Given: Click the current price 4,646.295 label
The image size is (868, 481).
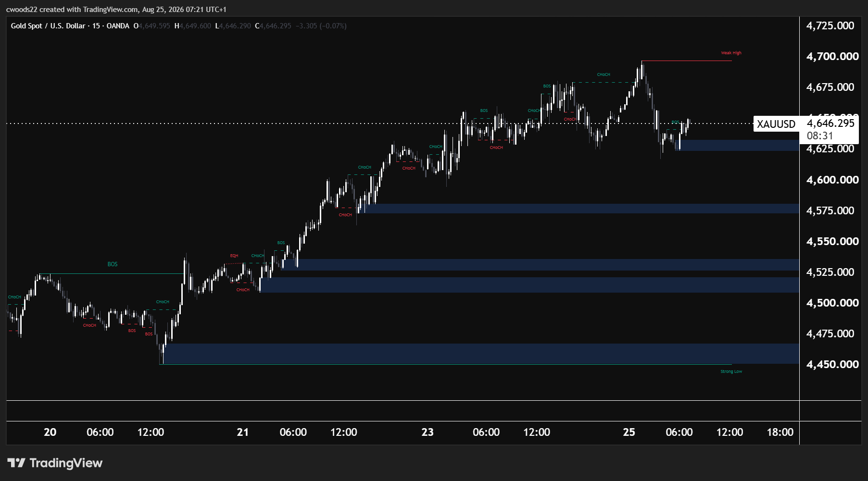Looking at the screenshot, I should [x=830, y=123].
